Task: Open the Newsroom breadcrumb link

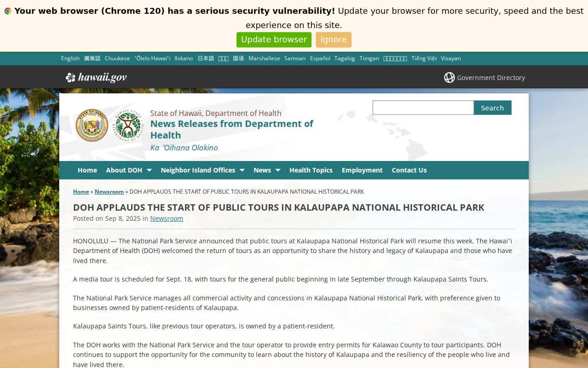Action: pos(109,192)
